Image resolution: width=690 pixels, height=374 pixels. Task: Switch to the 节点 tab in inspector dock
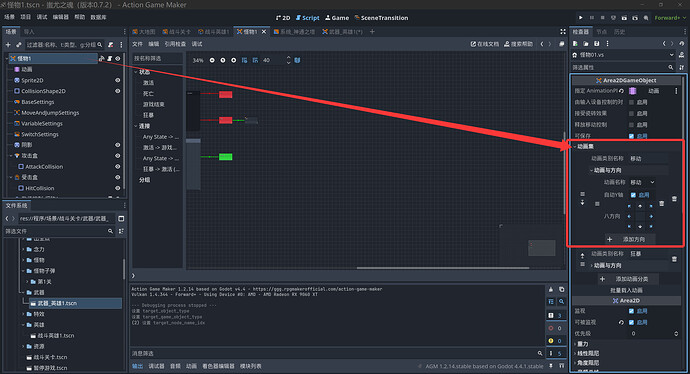601,32
